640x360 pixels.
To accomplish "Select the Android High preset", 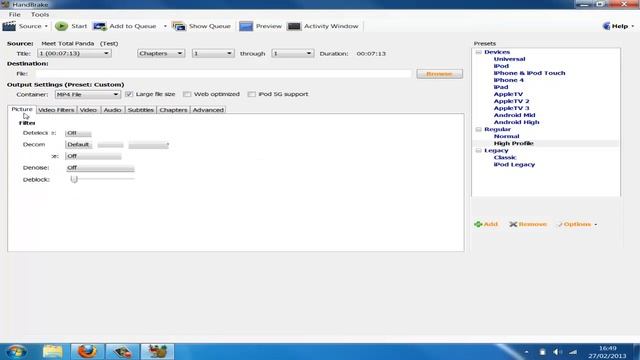I will click(516, 122).
